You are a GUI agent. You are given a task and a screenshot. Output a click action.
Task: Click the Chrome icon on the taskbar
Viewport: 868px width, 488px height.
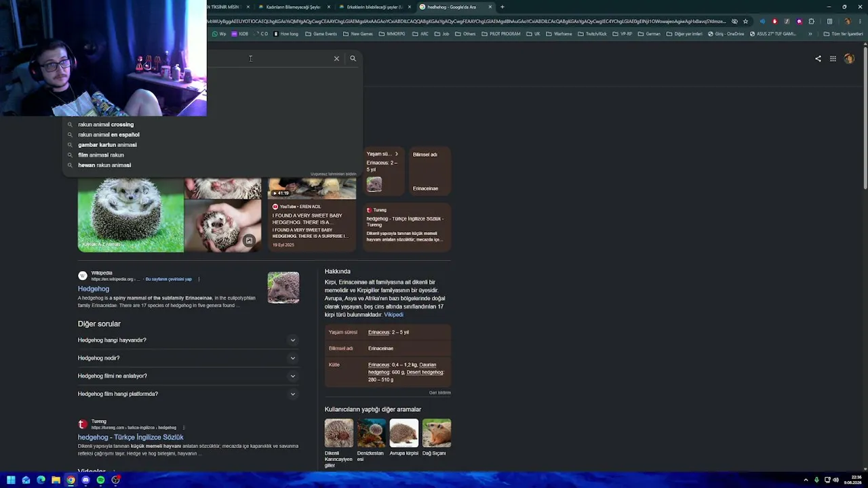click(71, 480)
